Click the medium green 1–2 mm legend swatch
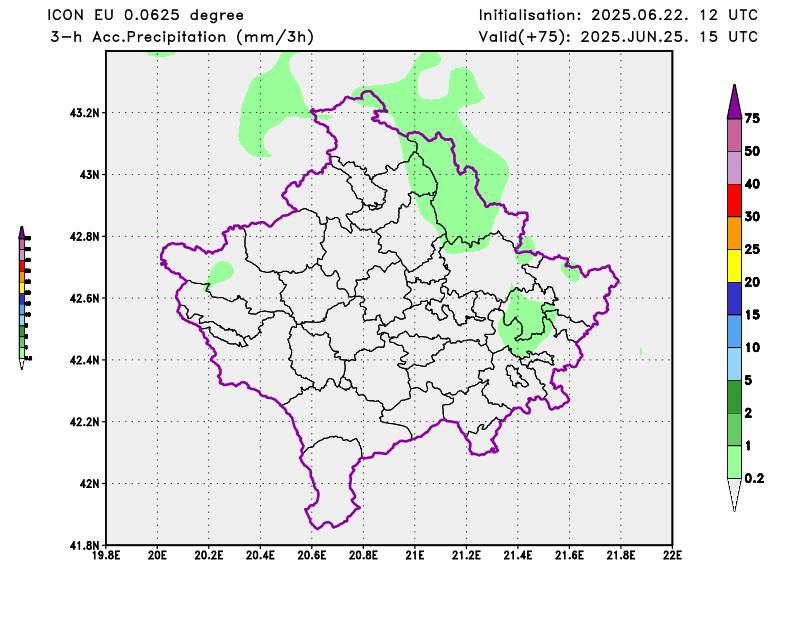 tap(734, 429)
